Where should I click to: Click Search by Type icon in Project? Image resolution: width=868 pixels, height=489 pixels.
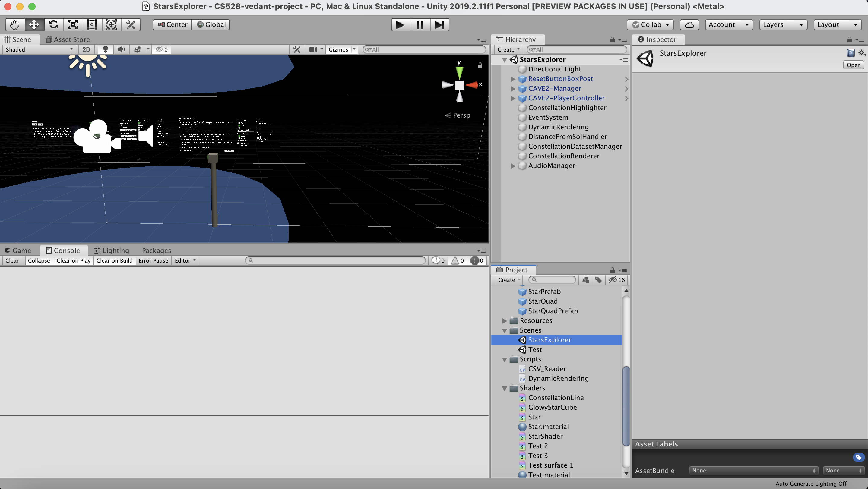tap(586, 280)
